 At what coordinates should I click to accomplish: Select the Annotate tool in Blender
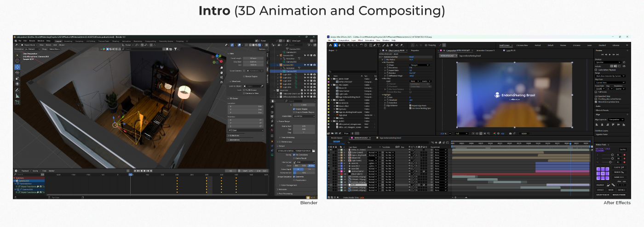pos(17,90)
